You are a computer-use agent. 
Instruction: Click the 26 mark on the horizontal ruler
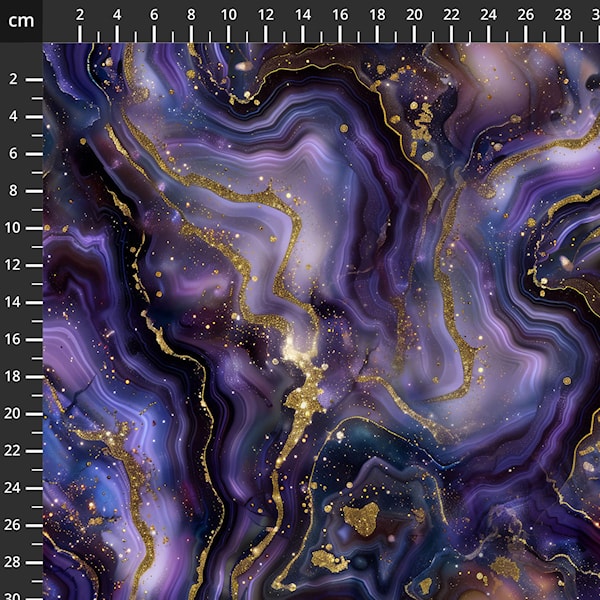525,16
